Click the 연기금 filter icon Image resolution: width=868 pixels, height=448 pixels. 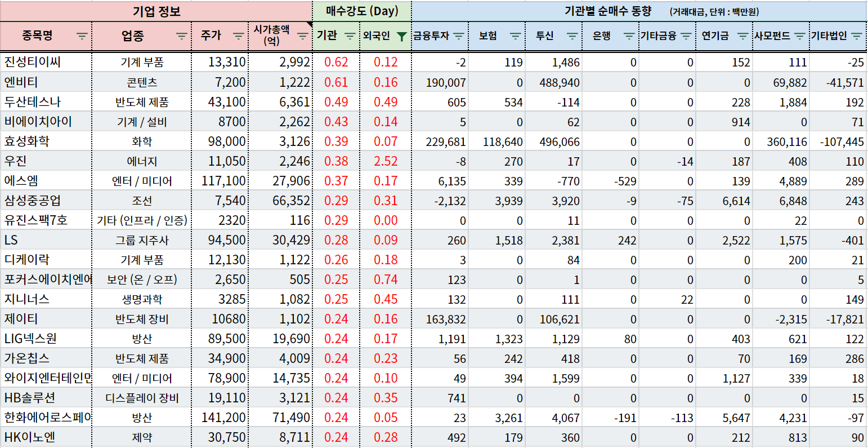click(x=743, y=36)
